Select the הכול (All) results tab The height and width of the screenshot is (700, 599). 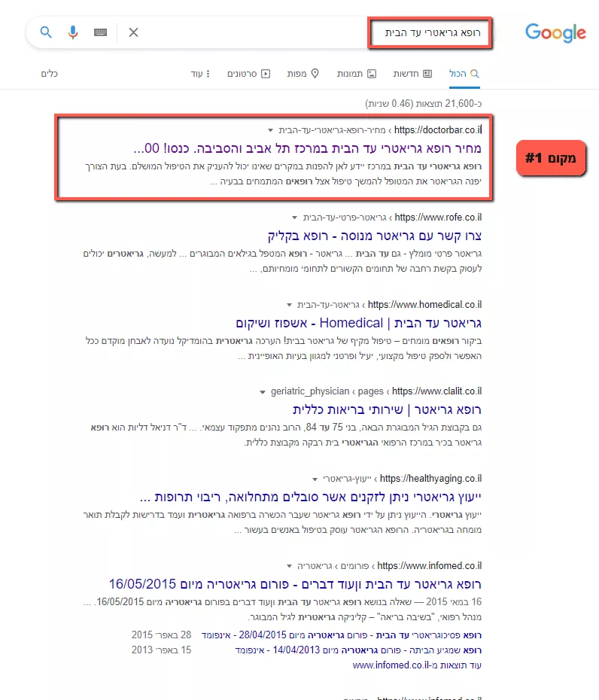(x=464, y=74)
